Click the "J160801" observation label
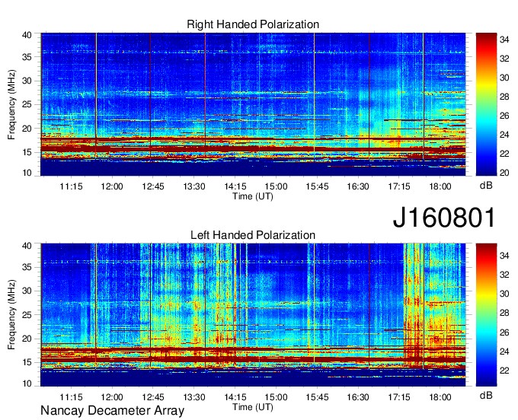Image resolution: width=518 pixels, height=420 pixels. pyautogui.click(x=444, y=218)
